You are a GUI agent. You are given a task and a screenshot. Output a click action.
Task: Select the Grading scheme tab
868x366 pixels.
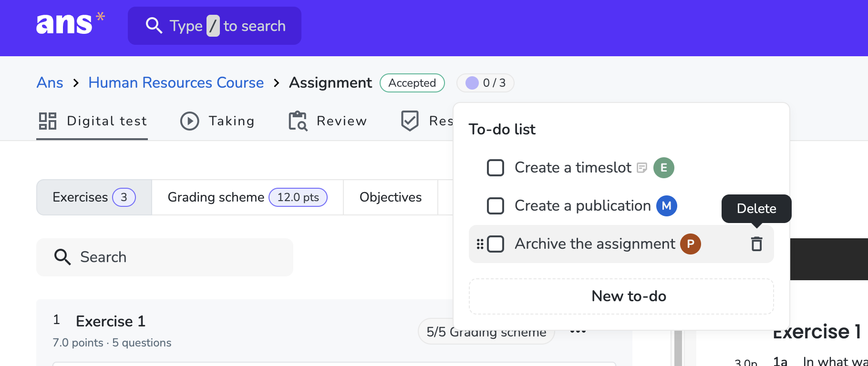click(x=248, y=197)
